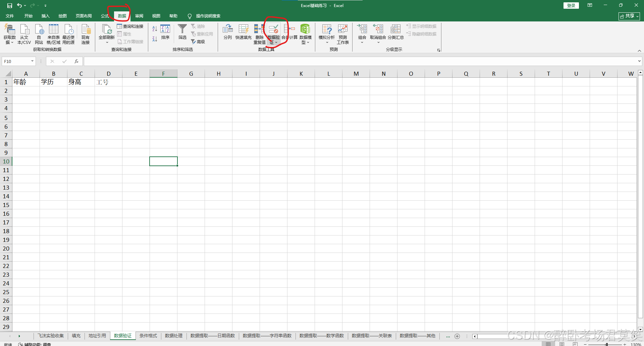Click Refresh All (全部刷新) icon

click(107, 30)
